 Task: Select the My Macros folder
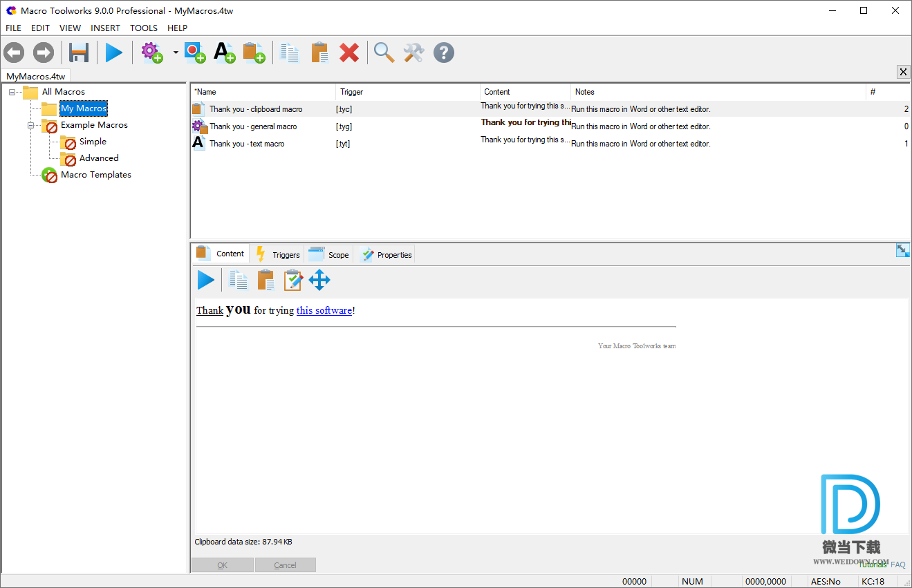coord(84,108)
